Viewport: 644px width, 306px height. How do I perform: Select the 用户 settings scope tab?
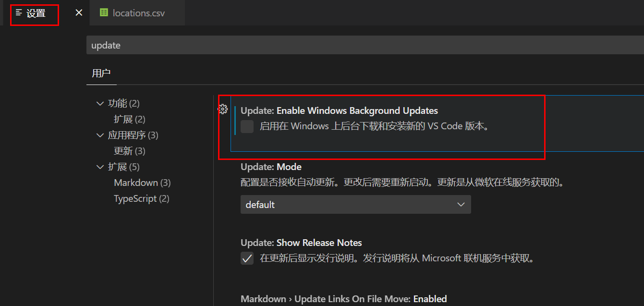(x=101, y=73)
